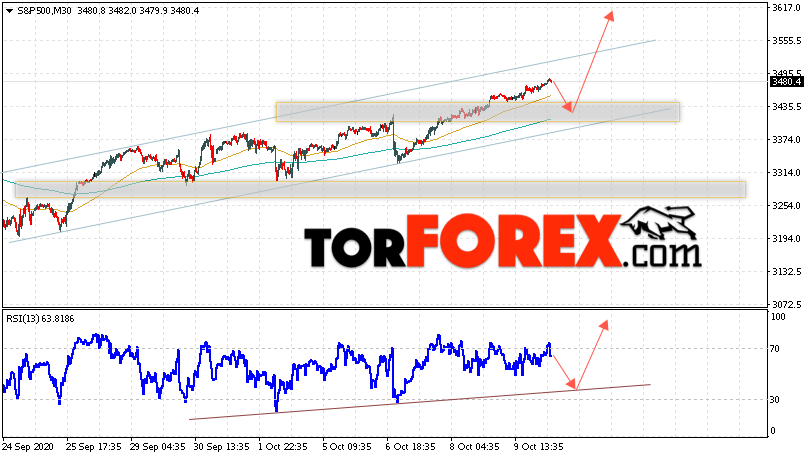
Task: Open the chart menu triangle beside S&P500,M30
Action: 9,10
